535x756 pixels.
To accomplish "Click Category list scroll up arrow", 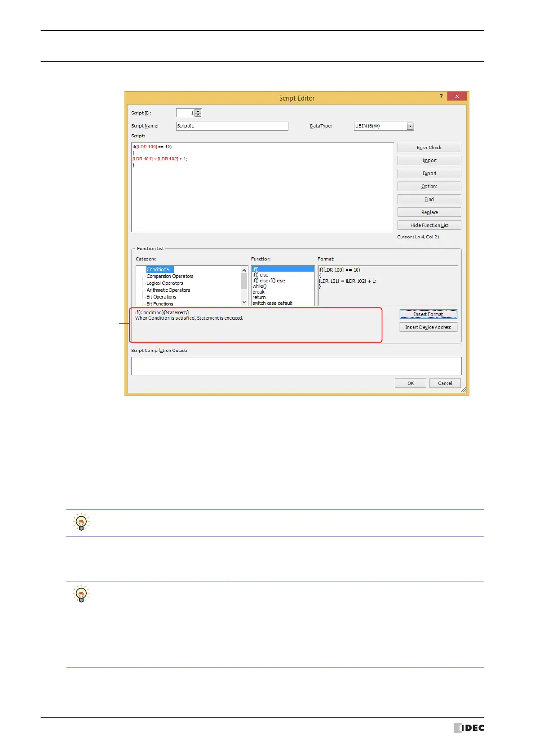I will tap(244, 270).
